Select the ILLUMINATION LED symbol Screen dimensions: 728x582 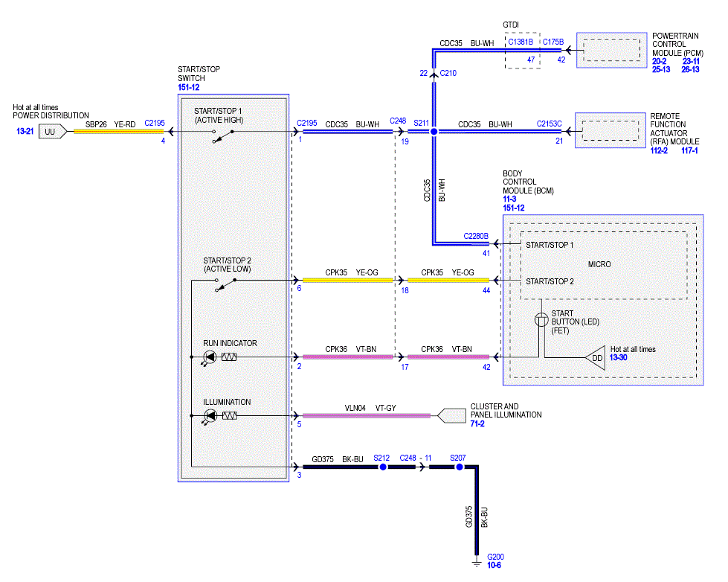pyautogui.click(x=210, y=416)
